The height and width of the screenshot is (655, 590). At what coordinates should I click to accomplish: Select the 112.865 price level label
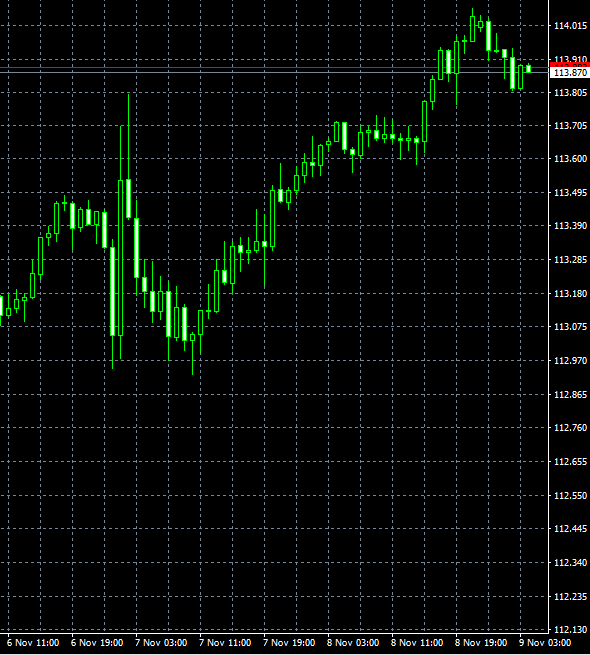[570, 395]
